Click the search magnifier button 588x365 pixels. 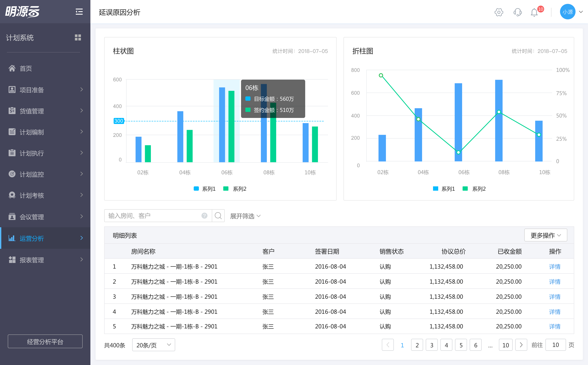click(218, 216)
